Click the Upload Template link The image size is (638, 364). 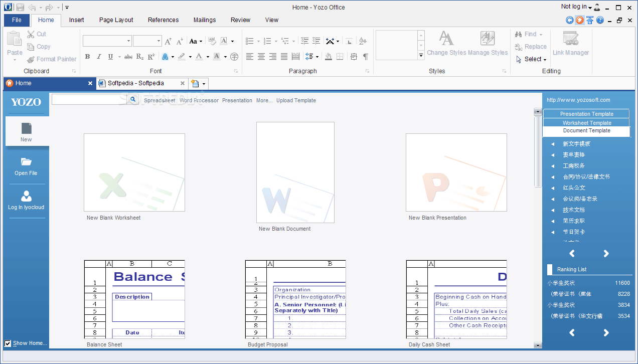pos(296,100)
